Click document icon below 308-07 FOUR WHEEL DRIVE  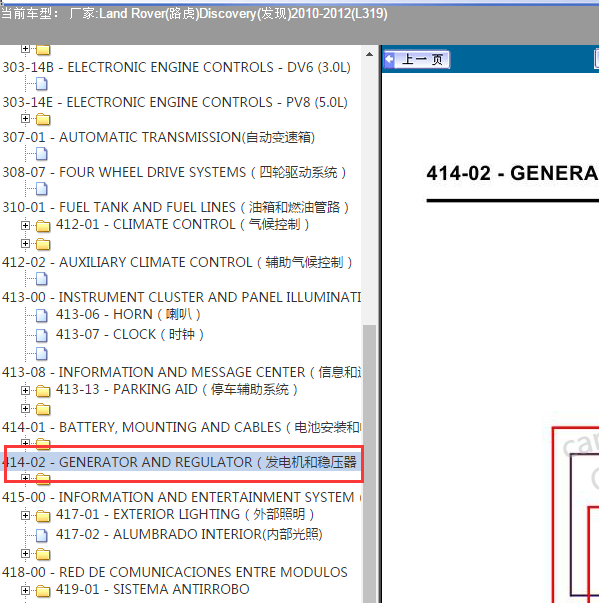[42, 188]
